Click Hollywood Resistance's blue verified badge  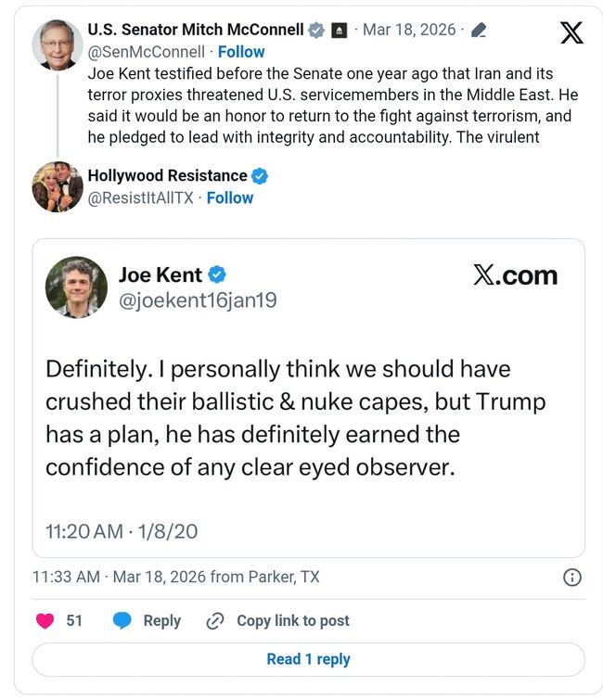261,176
